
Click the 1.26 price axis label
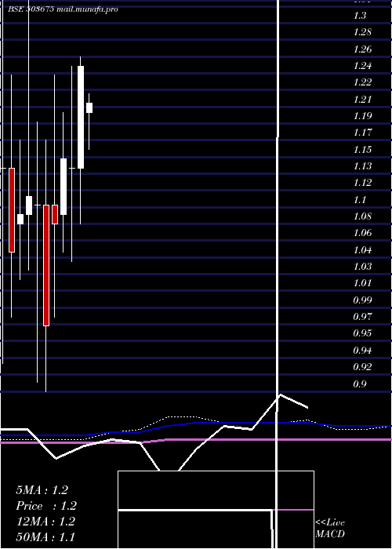pos(362,49)
